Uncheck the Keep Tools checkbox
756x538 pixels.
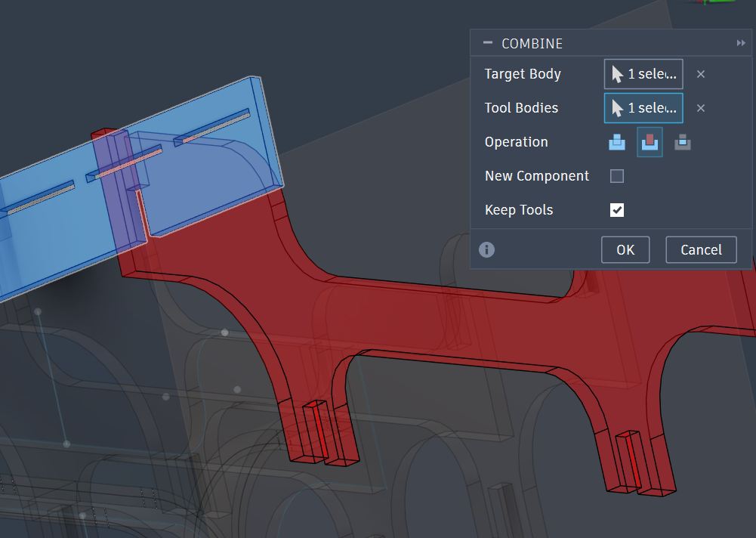(x=617, y=209)
